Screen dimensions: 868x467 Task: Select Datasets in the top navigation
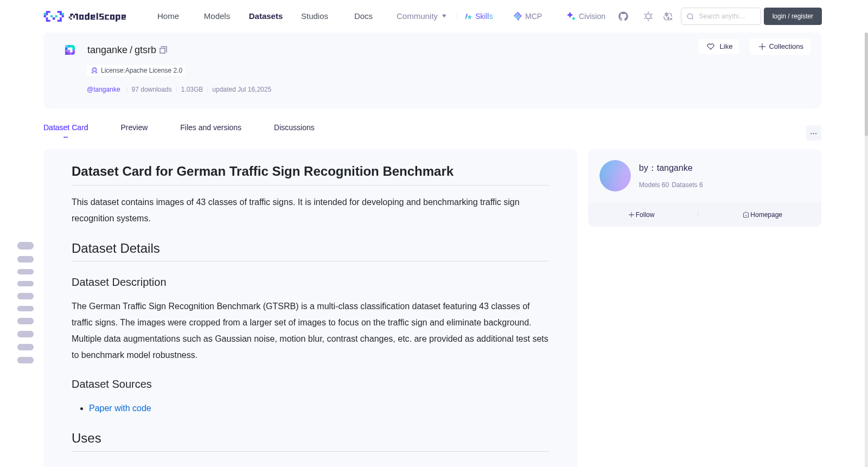[x=266, y=16]
